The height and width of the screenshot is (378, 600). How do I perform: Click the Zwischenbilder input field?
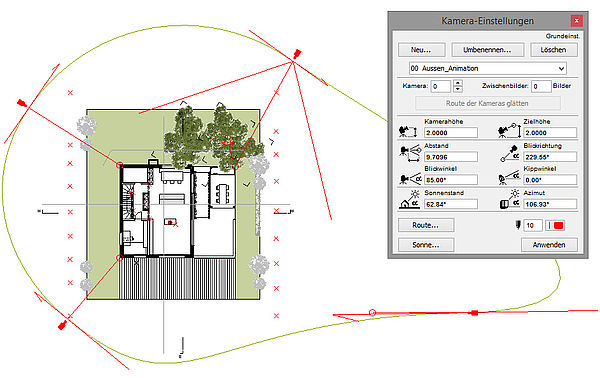pos(541,86)
